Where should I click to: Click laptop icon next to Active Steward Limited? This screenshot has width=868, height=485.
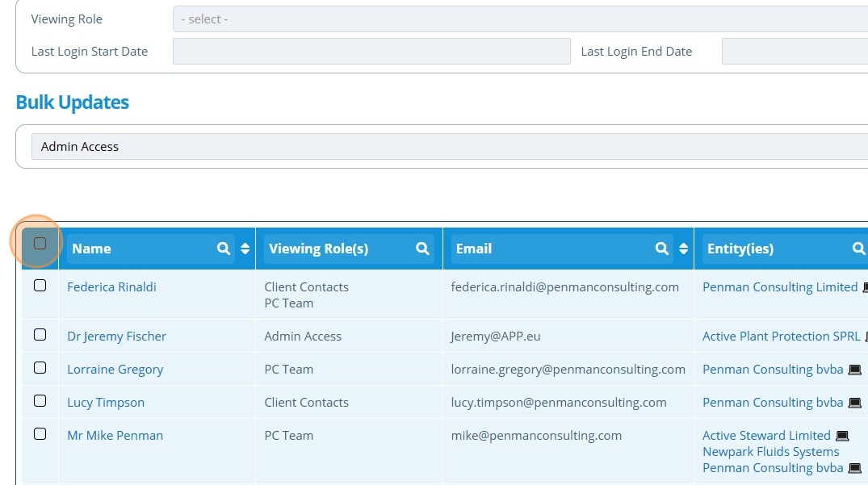tap(842, 436)
